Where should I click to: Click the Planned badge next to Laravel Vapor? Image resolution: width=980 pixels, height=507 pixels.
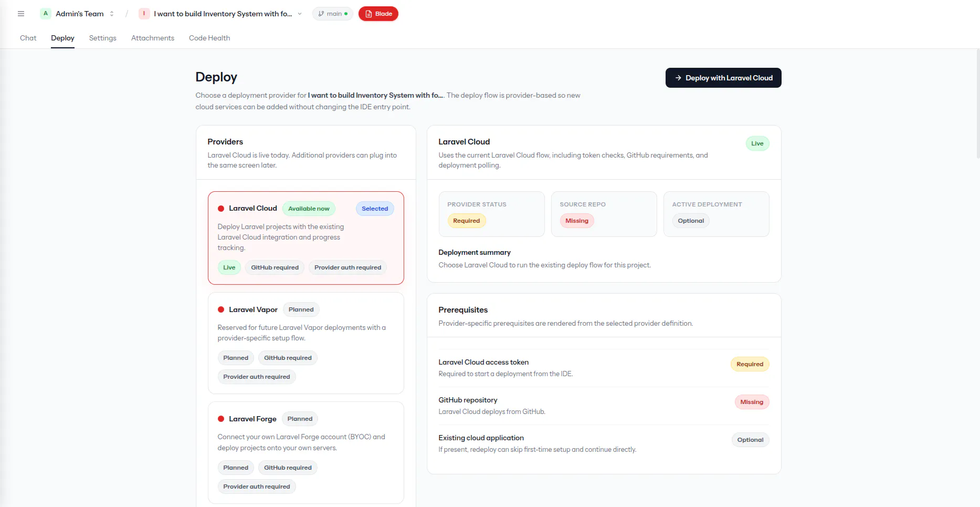301,309
